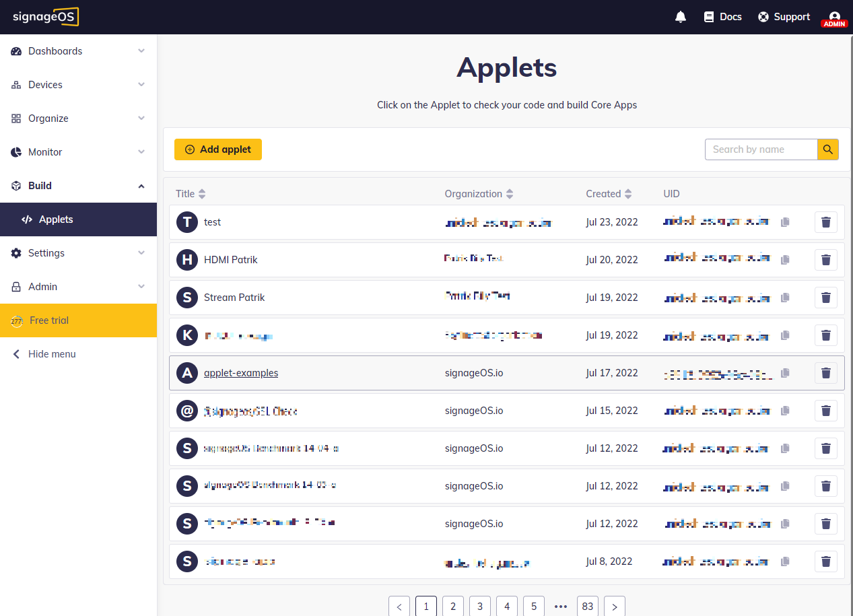
Task: Delete the HDMI Patrik applet
Action: (x=825, y=259)
